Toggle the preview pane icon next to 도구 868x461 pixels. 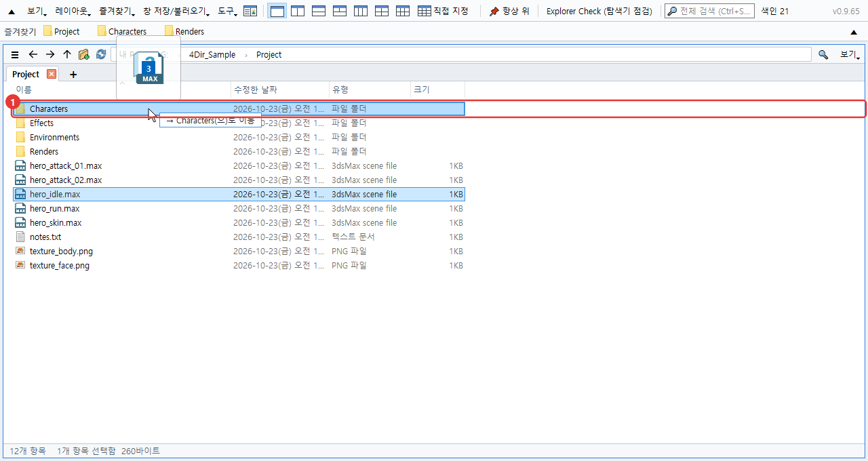(x=250, y=12)
